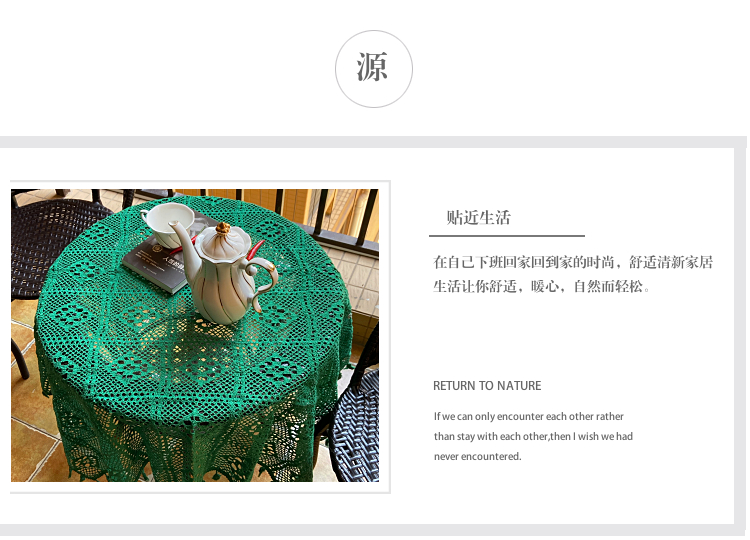
Task: Click the line 'If we can only encounter'
Action: click(529, 416)
